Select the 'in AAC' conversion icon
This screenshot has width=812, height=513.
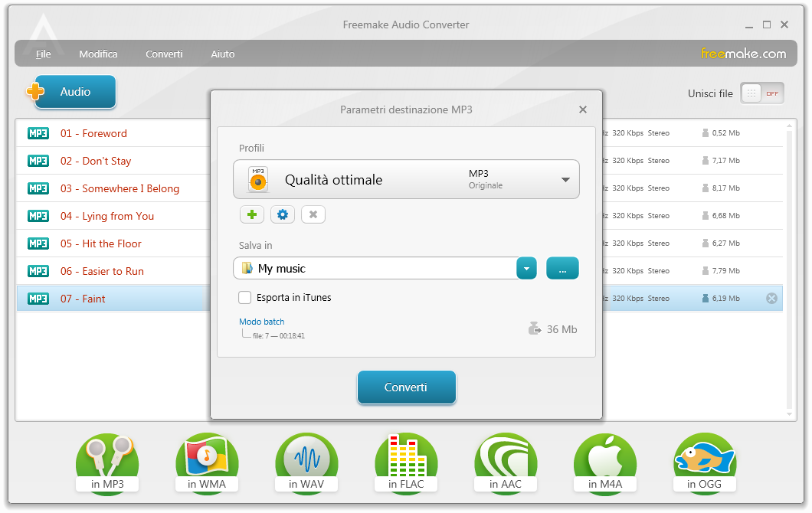(506, 464)
